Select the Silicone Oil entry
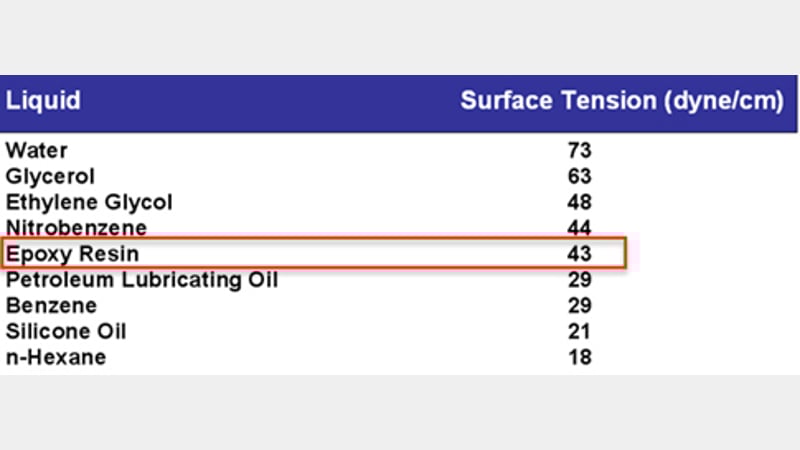800x450 pixels. (66, 331)
